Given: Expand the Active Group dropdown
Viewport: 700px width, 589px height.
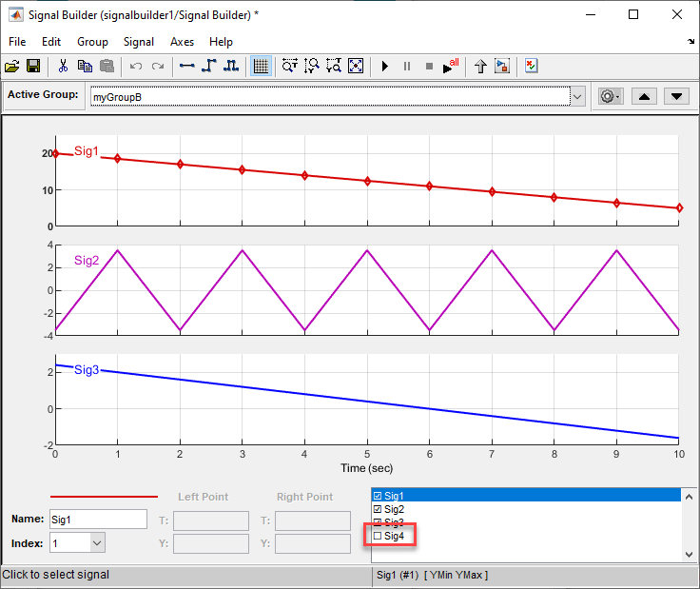Looking at the screenshot, I should point(577,96).
